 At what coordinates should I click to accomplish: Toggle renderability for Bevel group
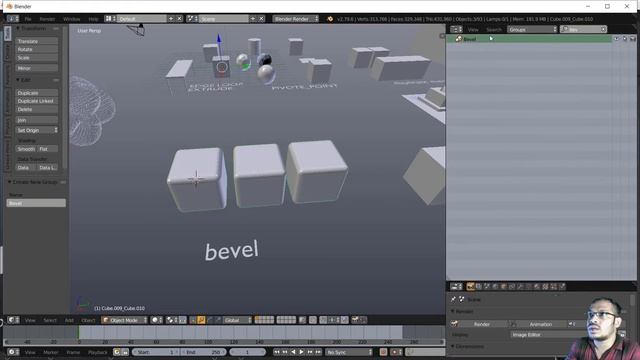(633, 39)
